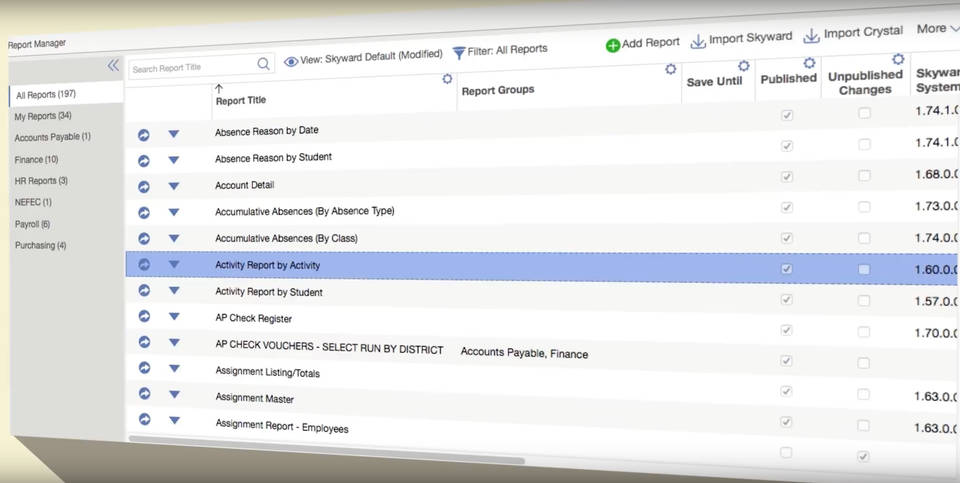Click the run arrow for AP Check Register
This screenshot has height=483, width=960.
(144, 316)
